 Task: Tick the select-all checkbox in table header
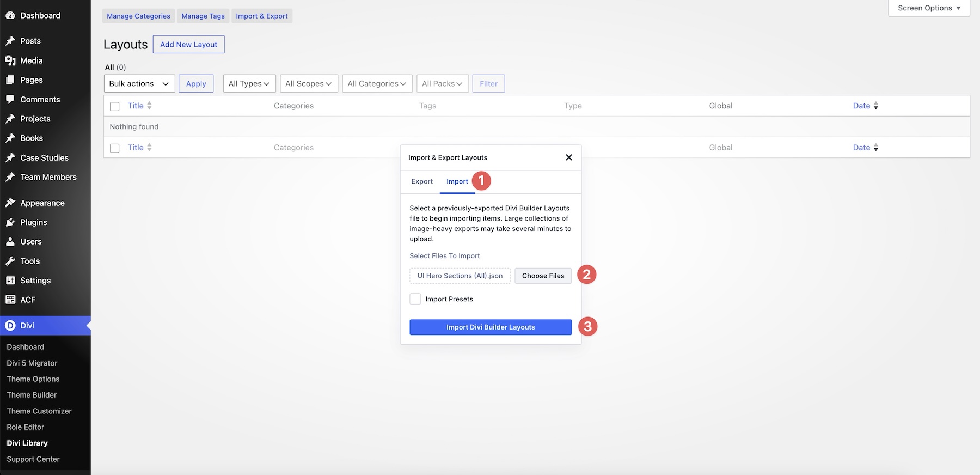tap(115, 106)
